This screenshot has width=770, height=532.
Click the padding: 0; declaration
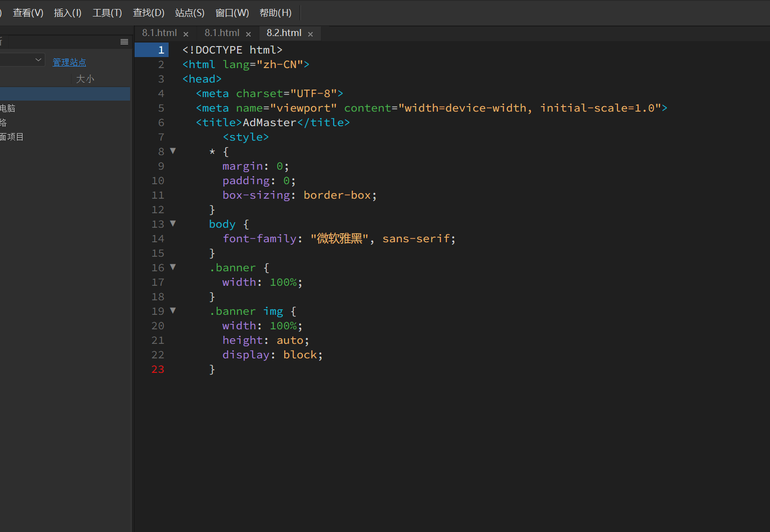point(259,181)
